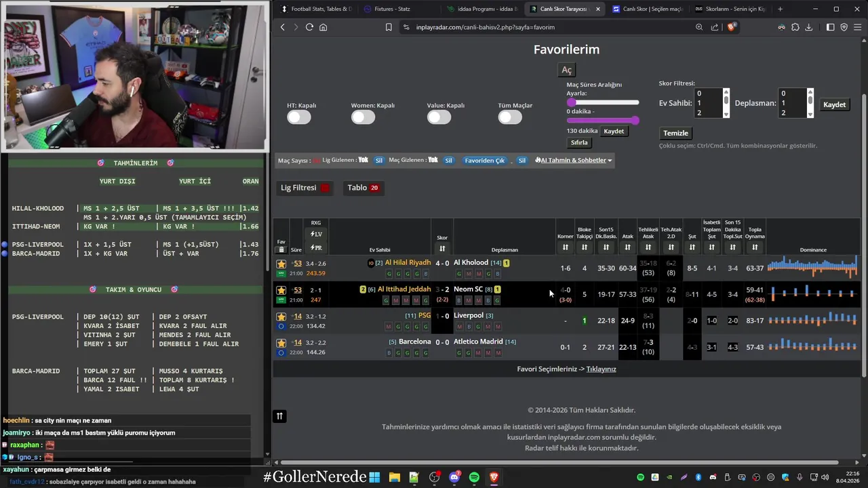Go to browser home page icon

tap(323, 27)
